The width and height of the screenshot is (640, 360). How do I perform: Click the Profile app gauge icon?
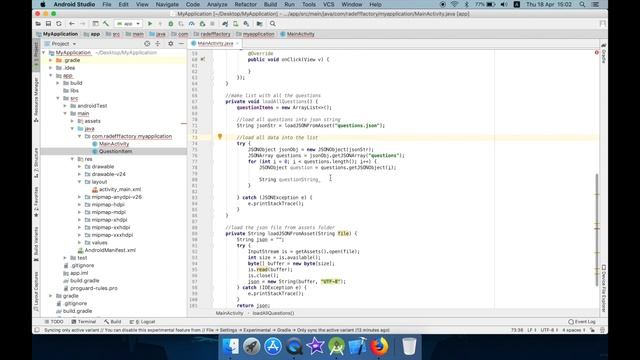191,24
